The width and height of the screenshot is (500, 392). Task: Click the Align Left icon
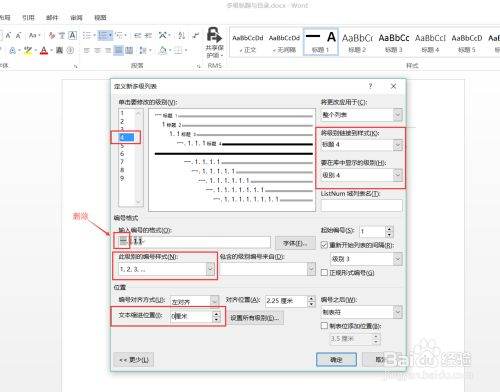coord(87,51)
